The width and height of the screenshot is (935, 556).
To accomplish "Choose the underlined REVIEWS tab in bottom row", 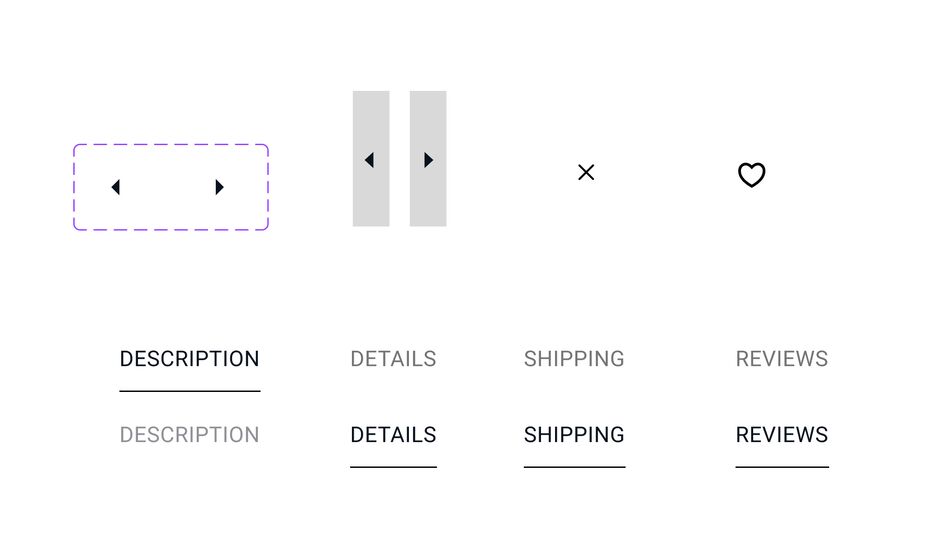I will 782,435.
